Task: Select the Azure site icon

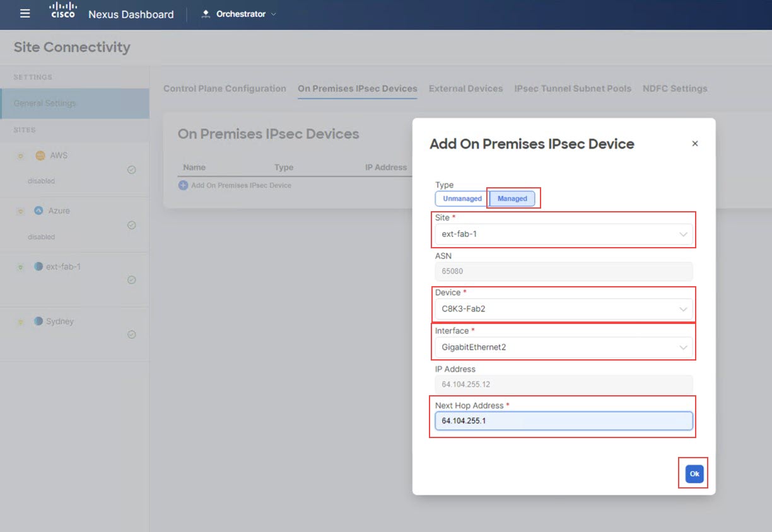Action: (38, 211)
